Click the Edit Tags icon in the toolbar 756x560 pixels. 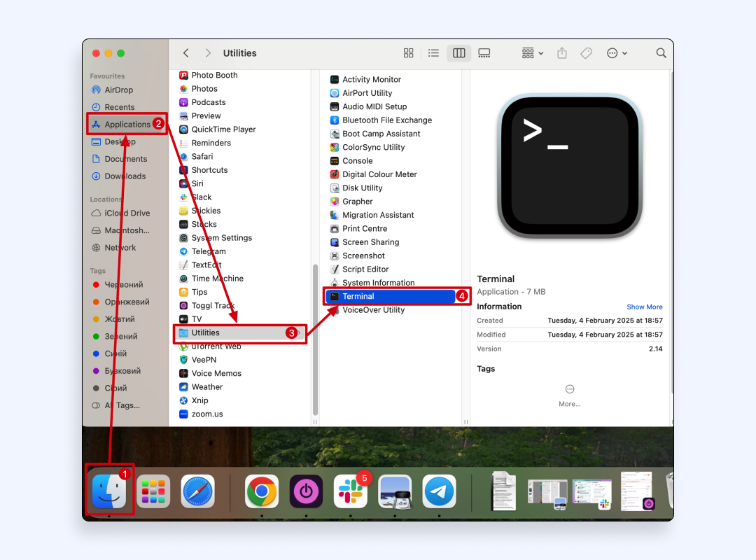click(x=587, y=53)
